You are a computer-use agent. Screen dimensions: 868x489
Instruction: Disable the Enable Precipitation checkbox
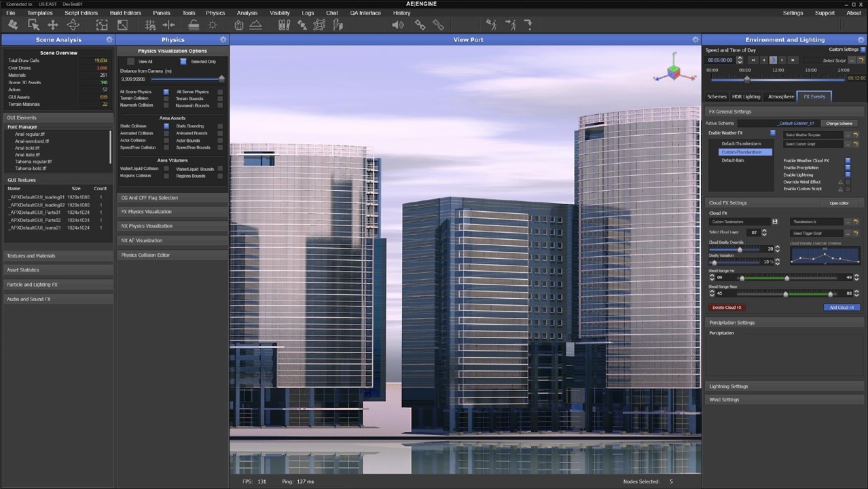[847, 168]
